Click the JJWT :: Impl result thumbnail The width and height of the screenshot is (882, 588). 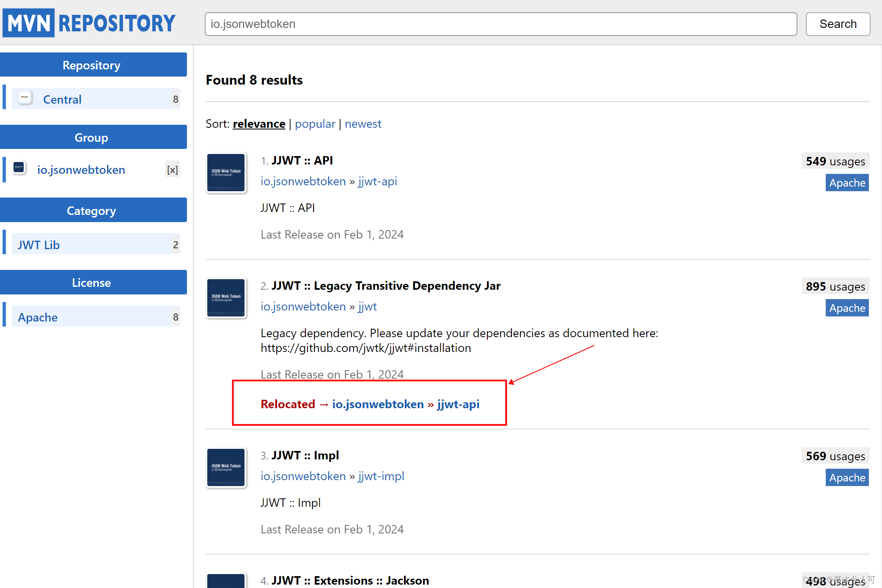click(x=226, y=467)
